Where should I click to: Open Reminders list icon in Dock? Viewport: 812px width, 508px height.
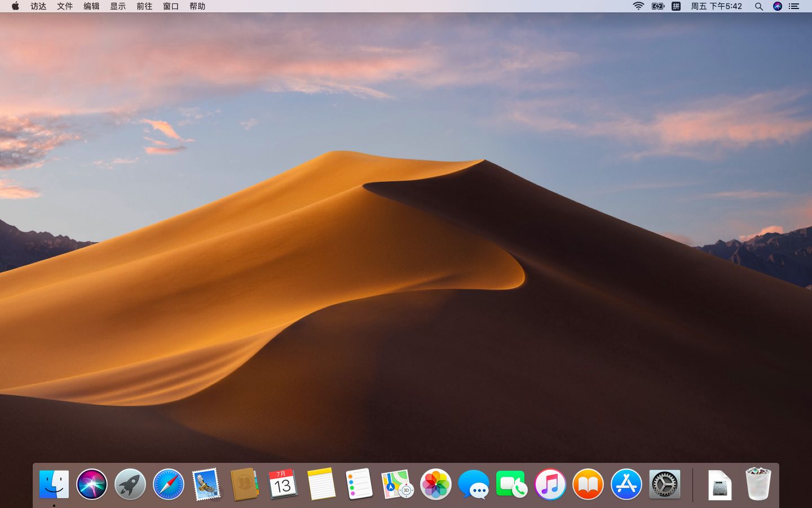point(359,484)
